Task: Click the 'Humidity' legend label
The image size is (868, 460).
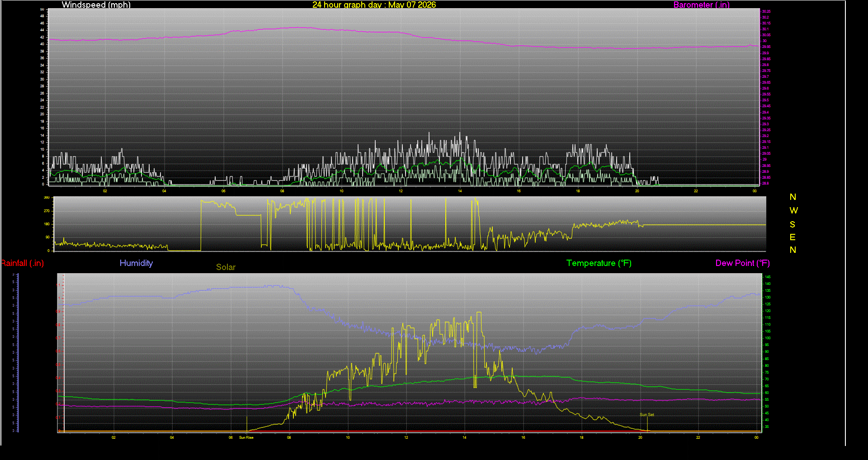Action: coord(136,263)
